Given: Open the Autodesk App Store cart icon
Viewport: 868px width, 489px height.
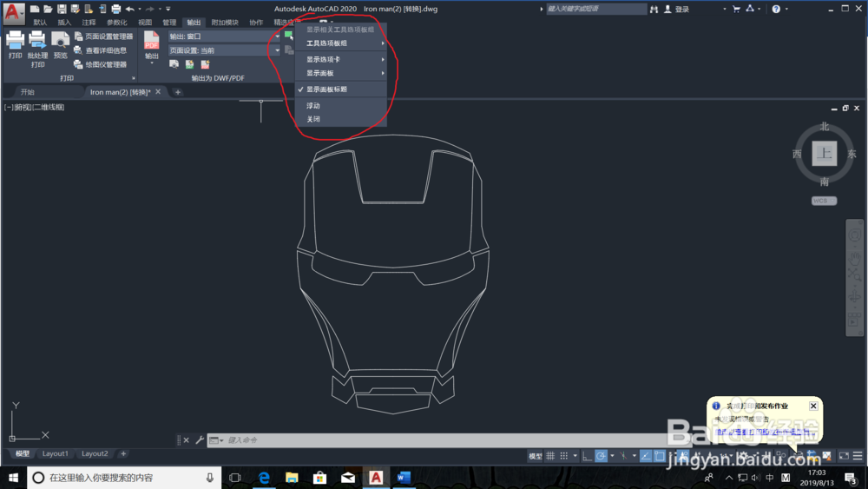Looking at the screenshot, I should click(x=736, y=9).
